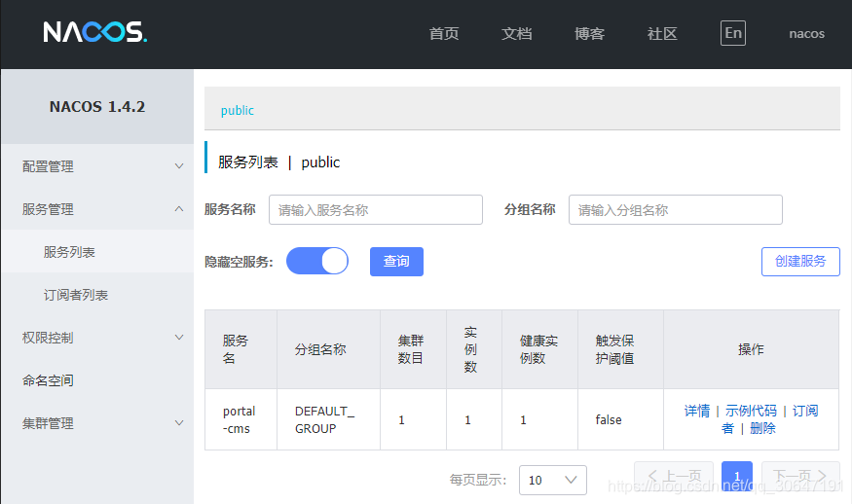Switch language with the En button
852x504 pixels.
pos(732,33)
